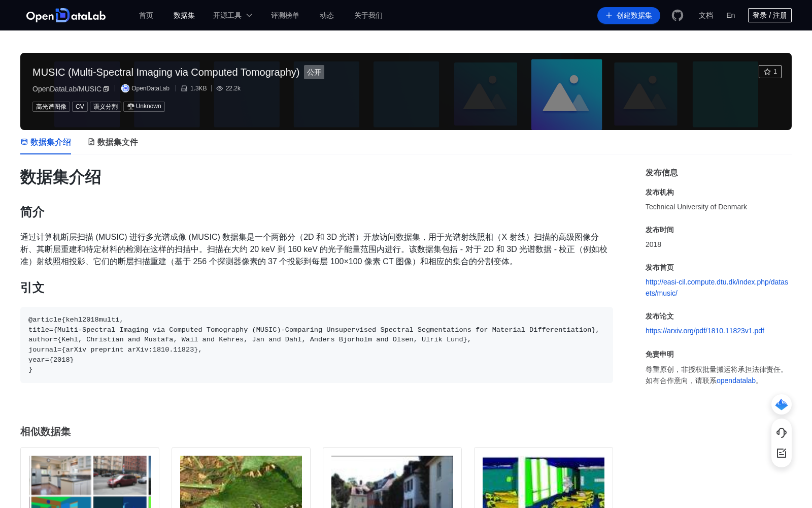Click the 相似数据集 heading

pos(46,432)
